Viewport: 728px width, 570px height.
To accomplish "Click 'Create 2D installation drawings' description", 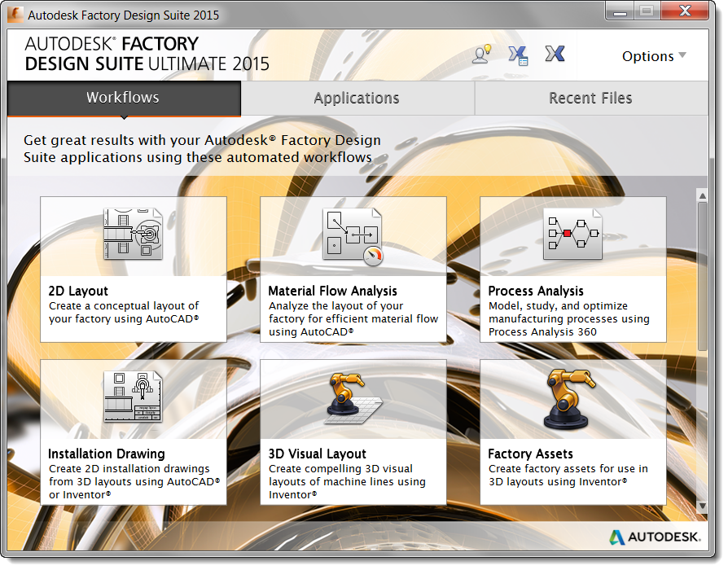I will pyautogui.click(x=134, y=482).
